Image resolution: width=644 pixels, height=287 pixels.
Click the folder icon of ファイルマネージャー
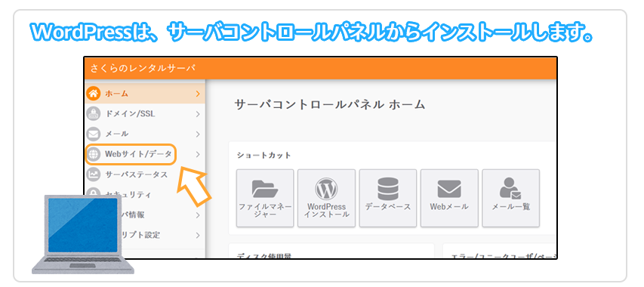pyautogui.click(x=265, y=189)
